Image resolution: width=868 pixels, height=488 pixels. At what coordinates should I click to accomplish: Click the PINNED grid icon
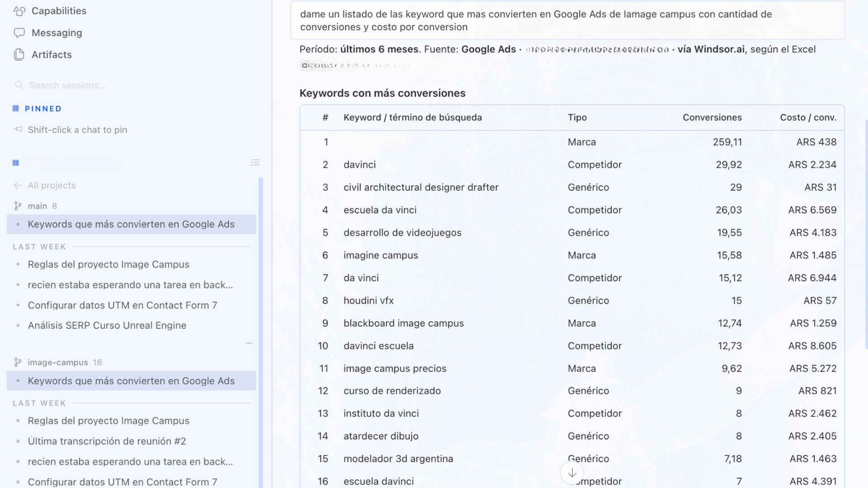click(16, 108)
